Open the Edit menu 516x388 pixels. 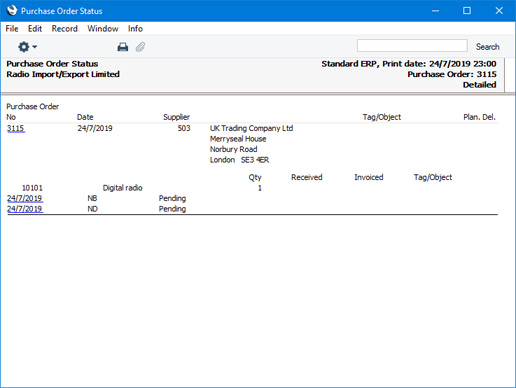pos(35,29)
